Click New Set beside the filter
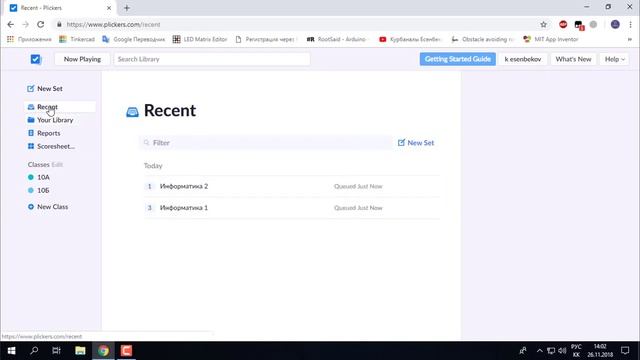Viewport: 640px width, 360px height. 416,143
